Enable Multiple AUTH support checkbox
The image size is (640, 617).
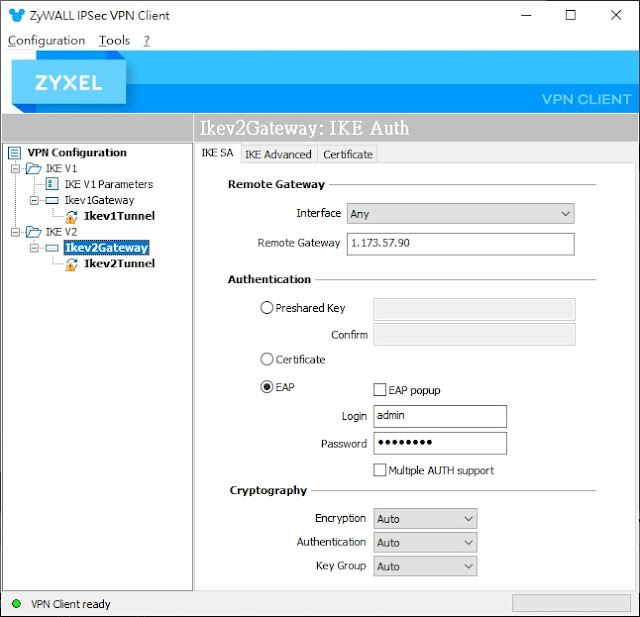pyautogui.click(x=380, y=470)
